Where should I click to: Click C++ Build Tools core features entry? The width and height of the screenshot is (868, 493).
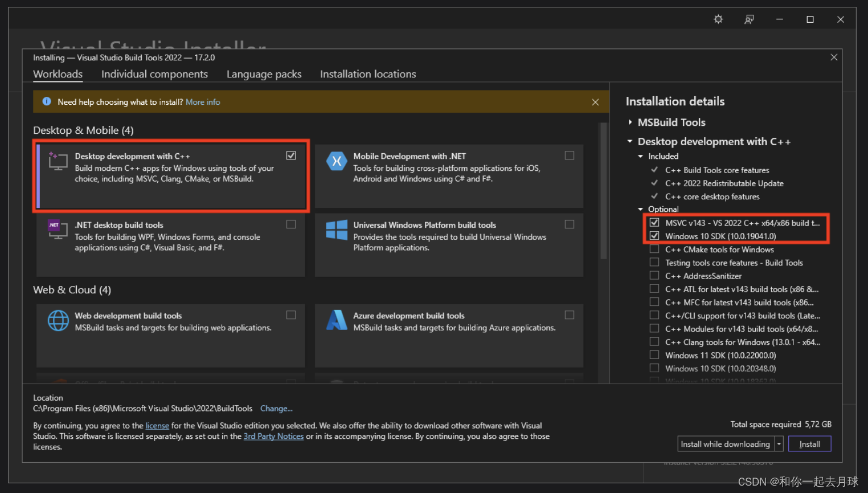[717, 170]
